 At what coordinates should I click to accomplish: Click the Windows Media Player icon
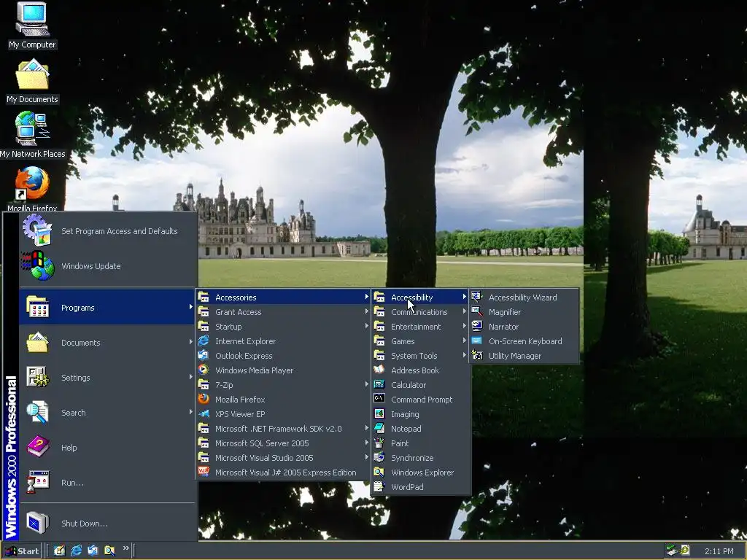[204, 370]
